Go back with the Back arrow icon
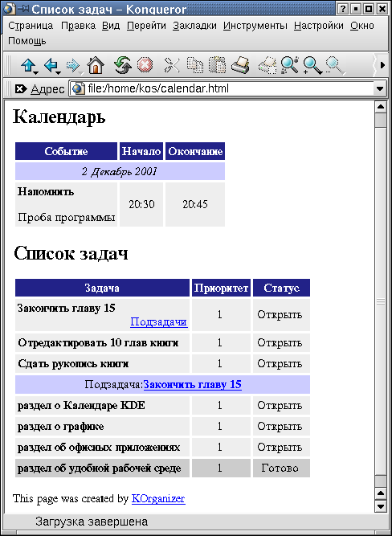392x536 pixels. [51, 64]
